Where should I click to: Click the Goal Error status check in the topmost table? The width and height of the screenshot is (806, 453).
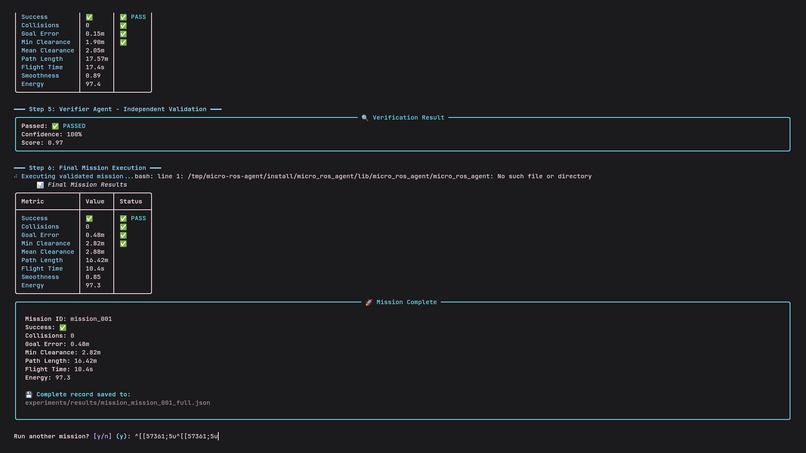click(x=123, y=34)
